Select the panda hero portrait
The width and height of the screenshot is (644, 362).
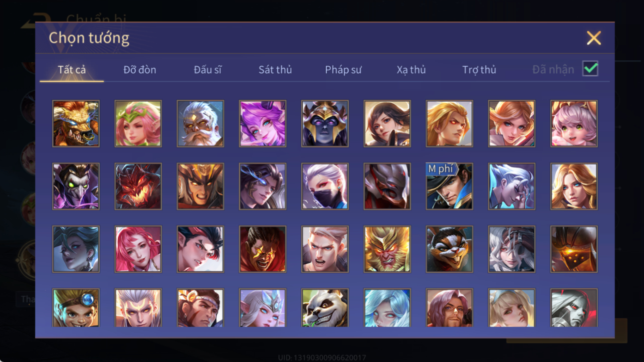point(325,308)
